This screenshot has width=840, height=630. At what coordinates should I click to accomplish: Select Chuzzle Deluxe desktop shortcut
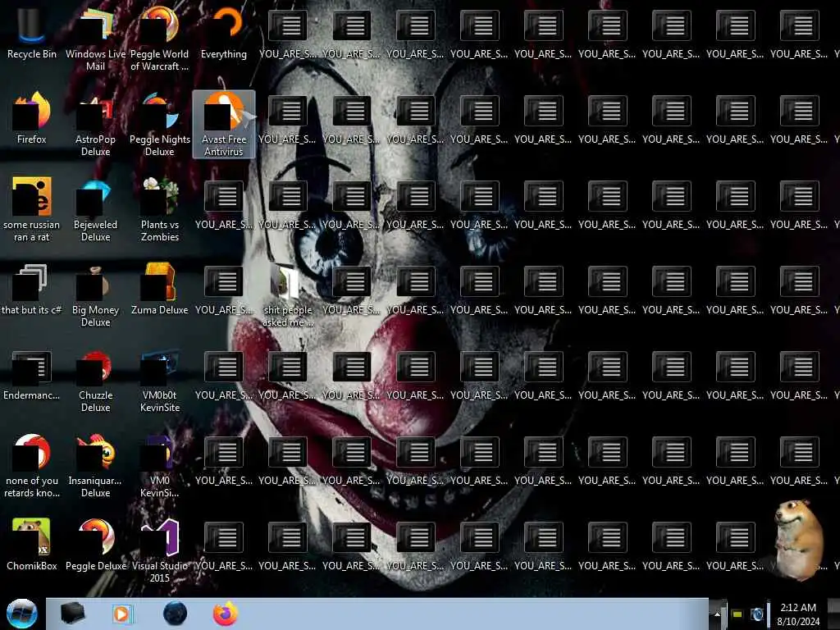tap(95, 381)
